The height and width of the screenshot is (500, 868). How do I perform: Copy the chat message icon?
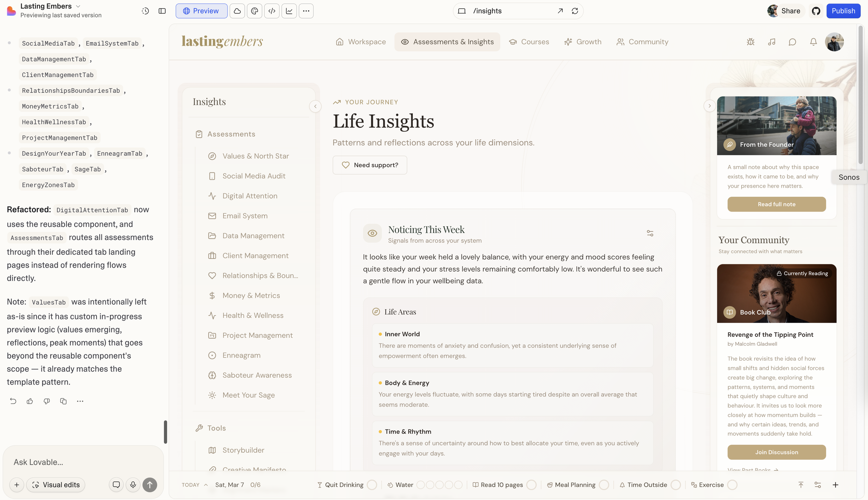tap(63, 401)
